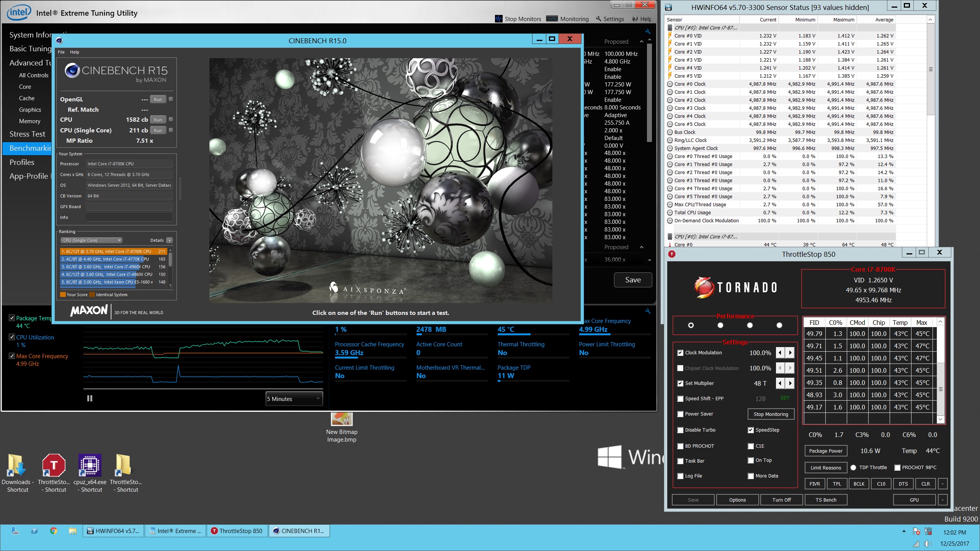Collapse the lower Proposed section chevron
Screen dimensions: 980x551
coord(642,247)
